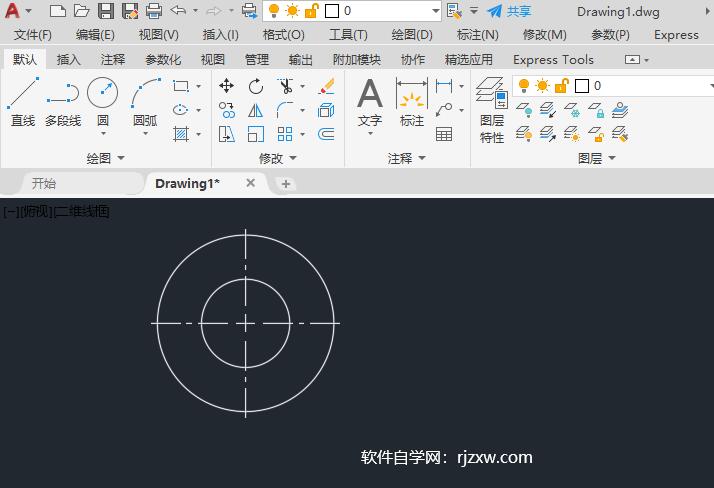
Task: Expand the Layers (图层) panel
Action: click(x=597, y=158)
